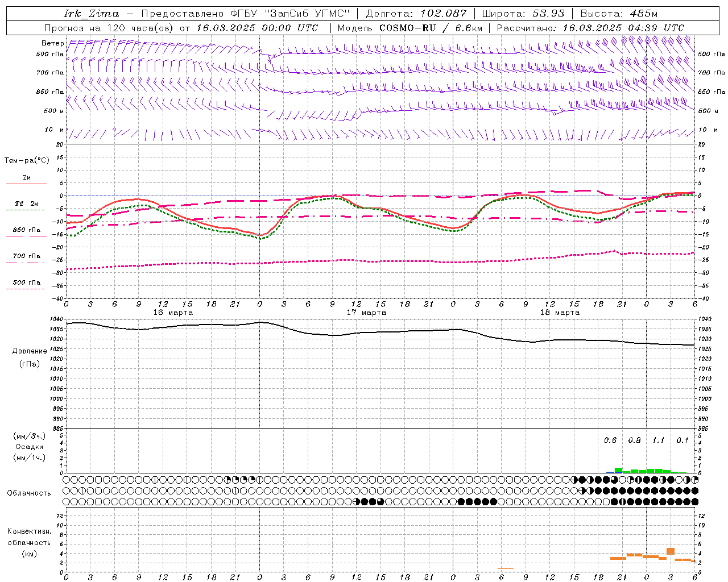Click the "850 гПа" temperature legend entry
The height and width of the screenshot is (582, 728).
26,230
